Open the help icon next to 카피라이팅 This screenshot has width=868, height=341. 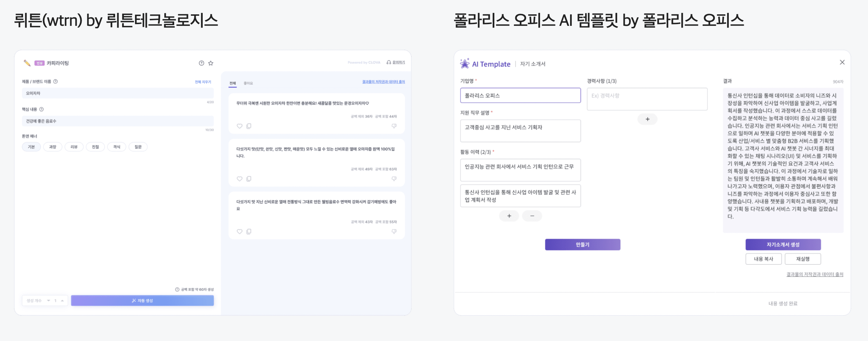click(x=201, y=63)
